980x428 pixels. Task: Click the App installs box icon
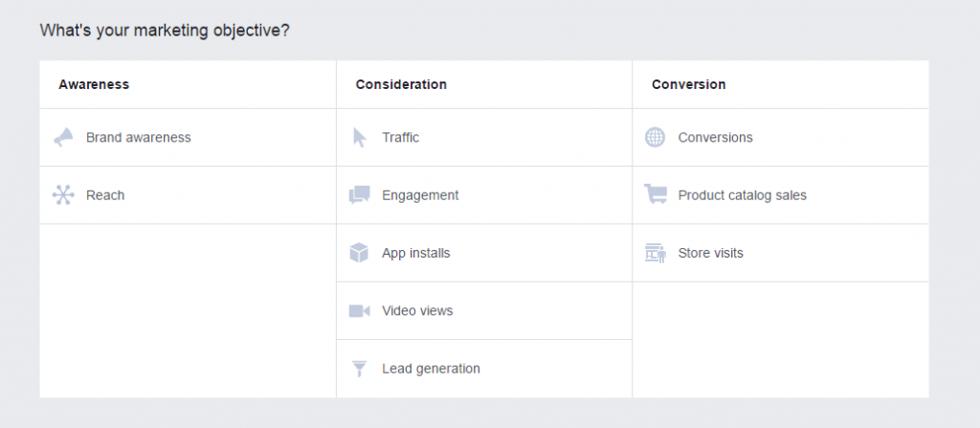[359, 253]
